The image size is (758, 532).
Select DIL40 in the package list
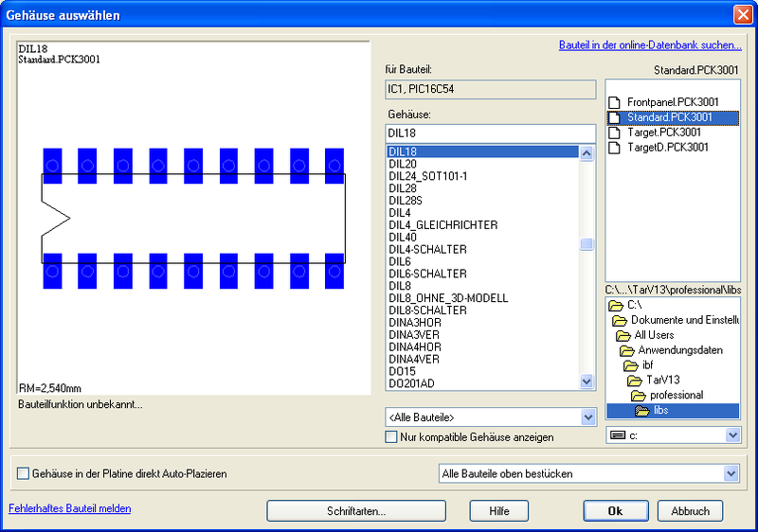482,237
